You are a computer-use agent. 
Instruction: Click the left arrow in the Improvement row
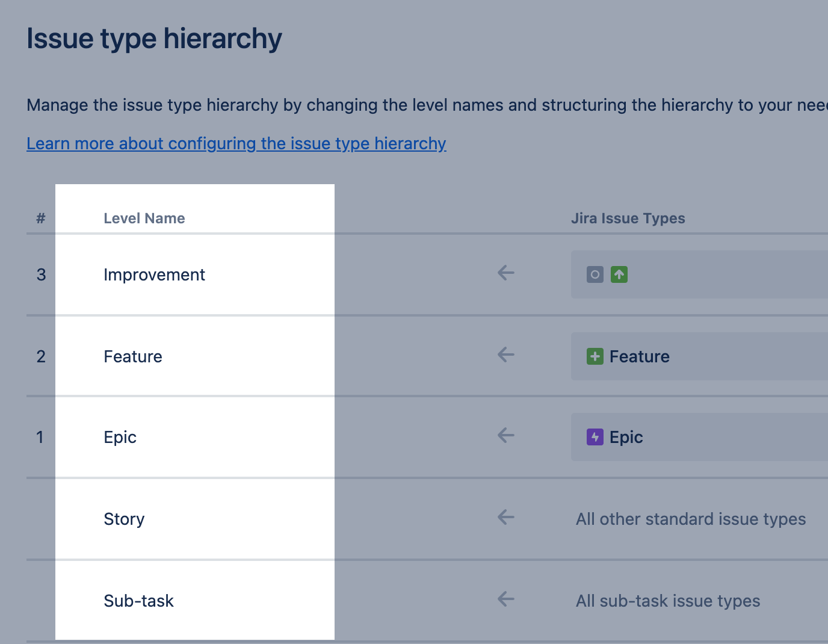click(506, 273)
